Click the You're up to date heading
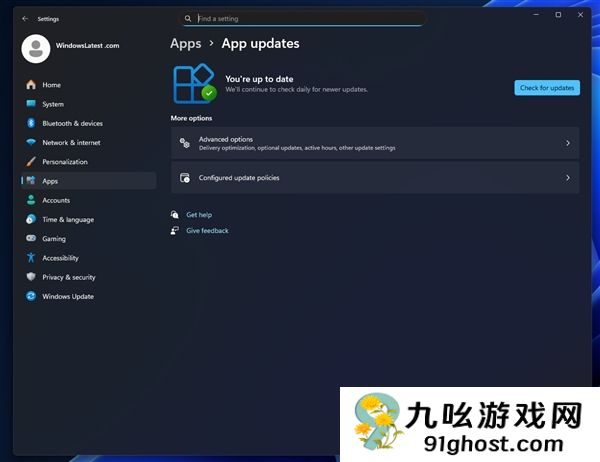 259,79
